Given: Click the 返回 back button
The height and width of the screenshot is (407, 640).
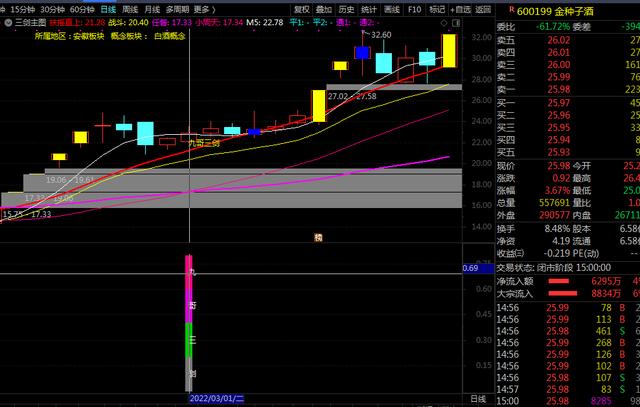Looking at the screenshot, I should pyautogui.click(x=484, y=8).
